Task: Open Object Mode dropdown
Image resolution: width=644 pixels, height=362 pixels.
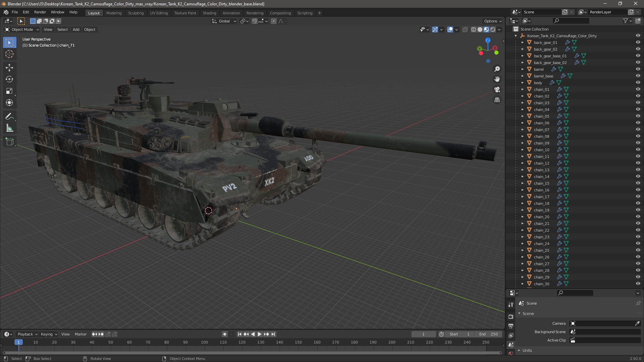Action: [22, 29]
